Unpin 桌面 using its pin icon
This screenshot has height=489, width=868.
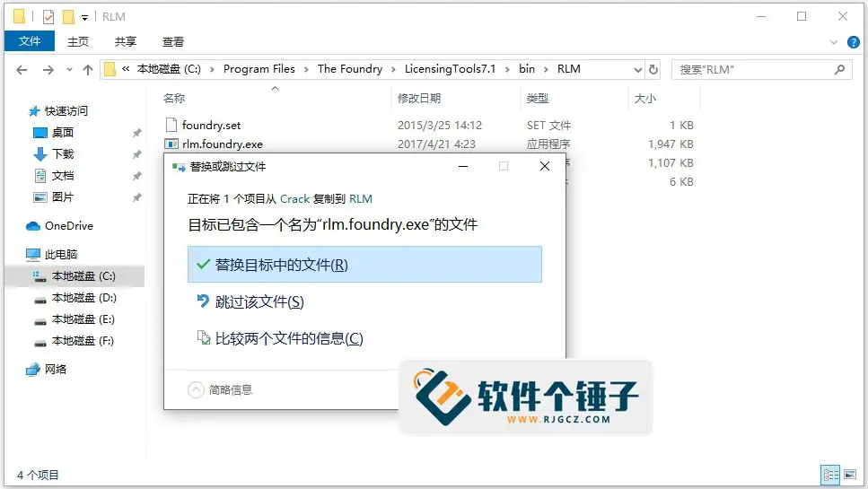[136, 133]
